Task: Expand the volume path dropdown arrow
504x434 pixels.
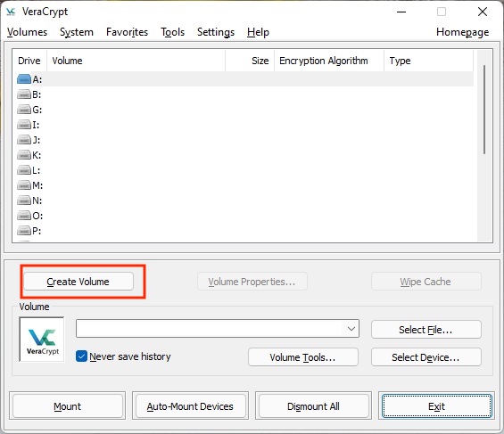Action: 351,328
